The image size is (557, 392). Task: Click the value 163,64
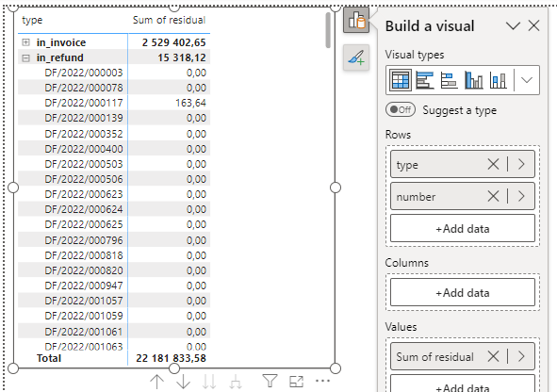[190, 103]
